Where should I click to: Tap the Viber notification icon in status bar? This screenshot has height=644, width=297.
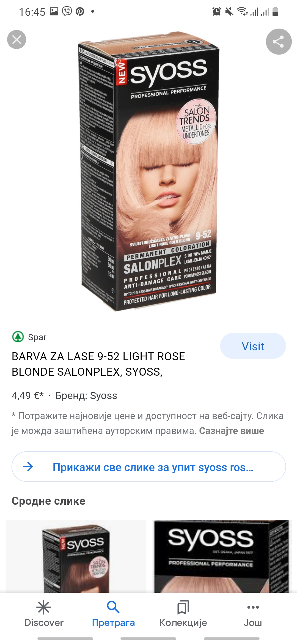point(67,12)
